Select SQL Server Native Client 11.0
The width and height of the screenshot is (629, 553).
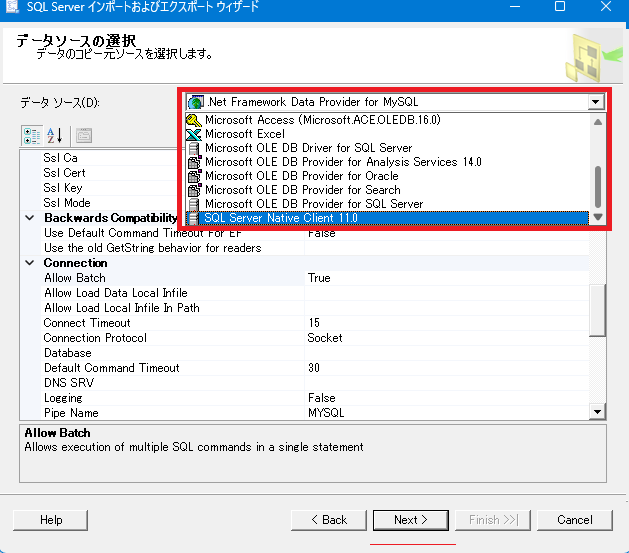click(x=388, y=218)
